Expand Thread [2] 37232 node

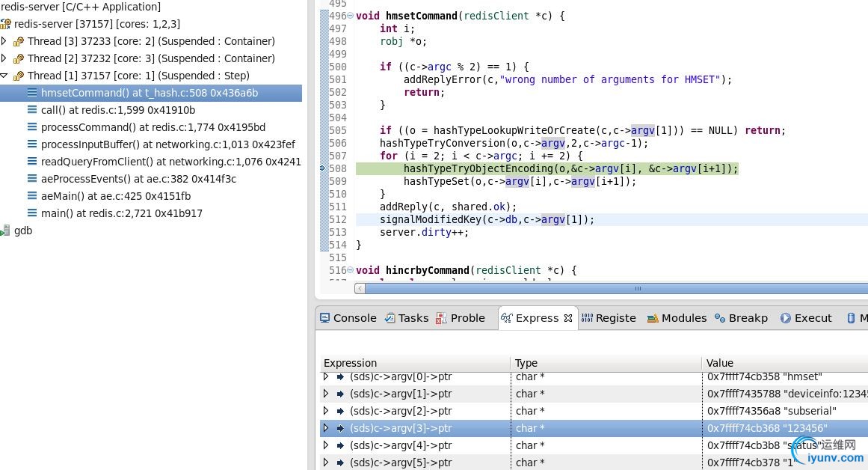pos(4,58)
